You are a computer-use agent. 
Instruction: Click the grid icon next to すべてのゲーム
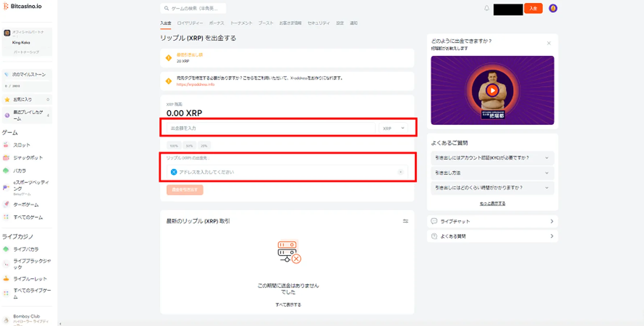[6, 217]
